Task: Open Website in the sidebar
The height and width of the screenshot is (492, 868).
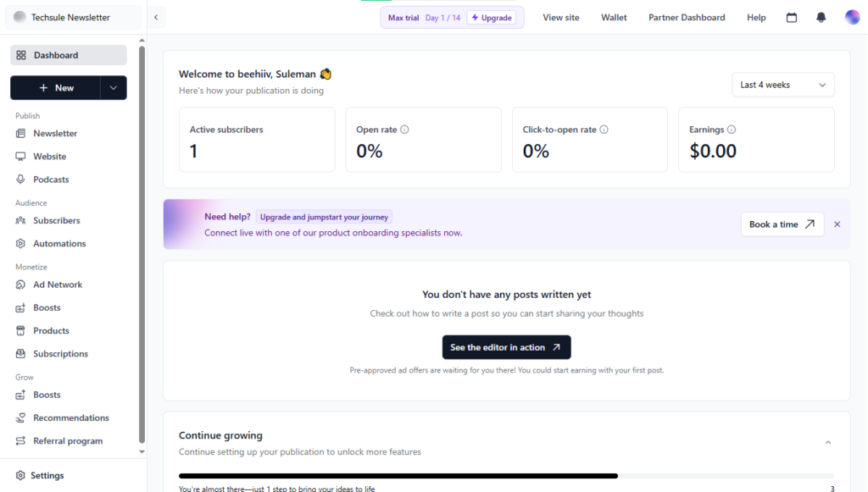Action: [49, 157]
